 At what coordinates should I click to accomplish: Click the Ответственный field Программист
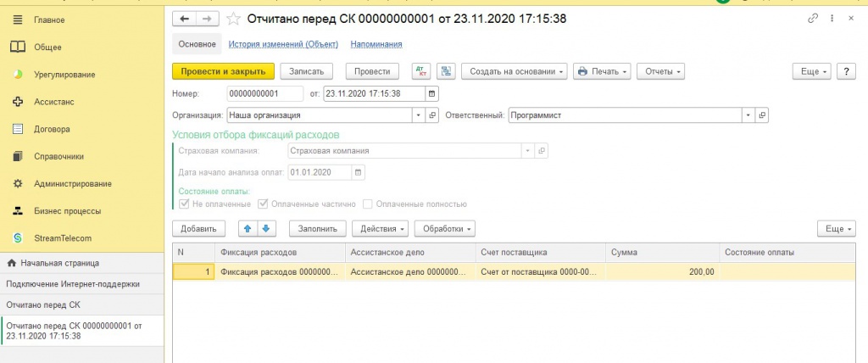pos(625,115)
